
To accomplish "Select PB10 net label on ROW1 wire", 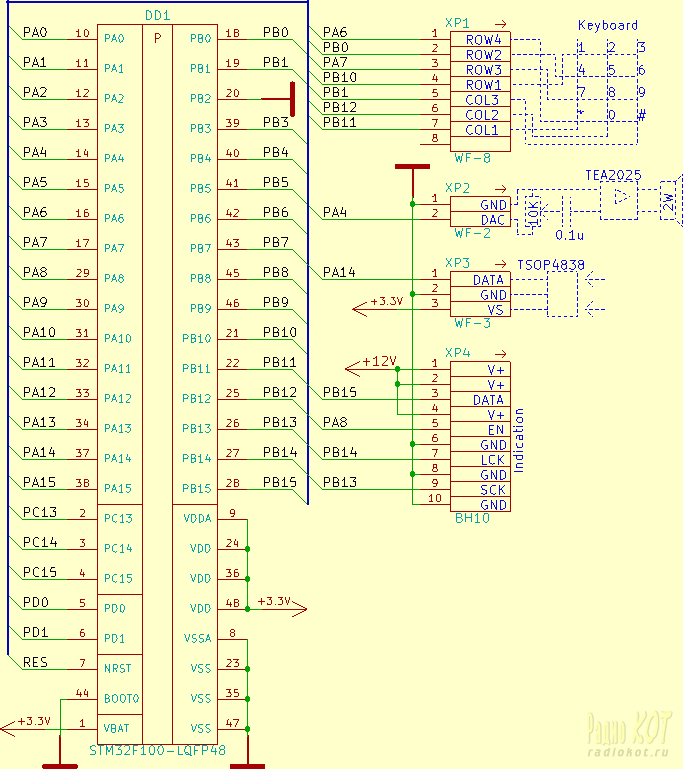I will (339, 77).
